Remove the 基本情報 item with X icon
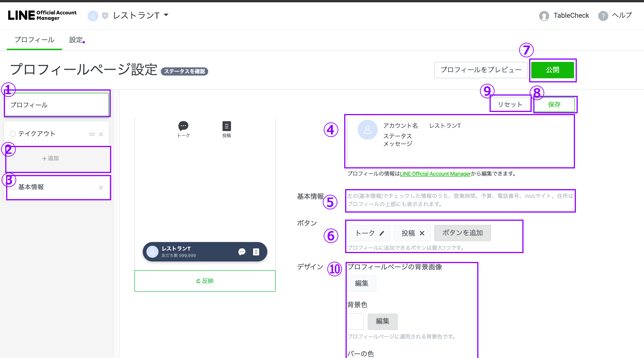Image resolution: width=644 pixels, height=358 pixels. pyautogui.click(x=101, y=188)
